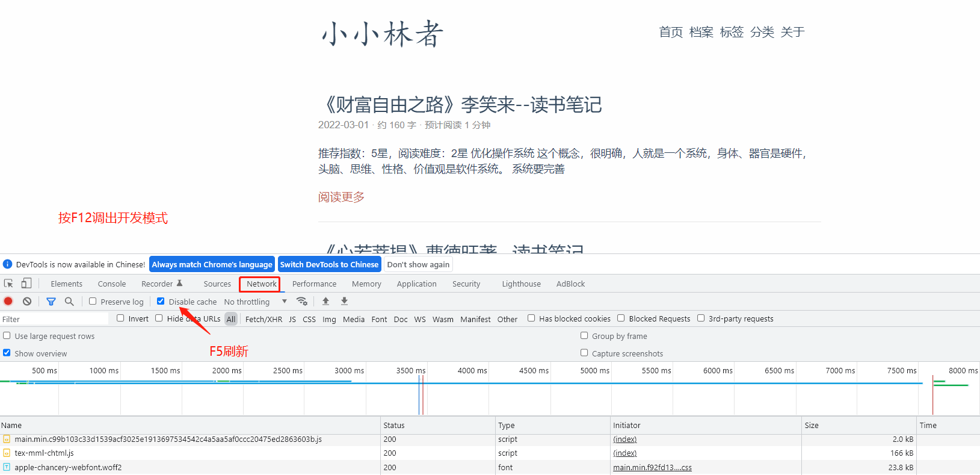
Task: Switch to the Security tab
Action: coord(466,284)
